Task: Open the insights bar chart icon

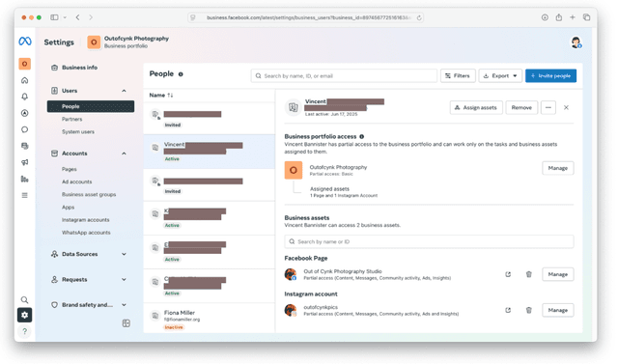Action: coord(25,179)
